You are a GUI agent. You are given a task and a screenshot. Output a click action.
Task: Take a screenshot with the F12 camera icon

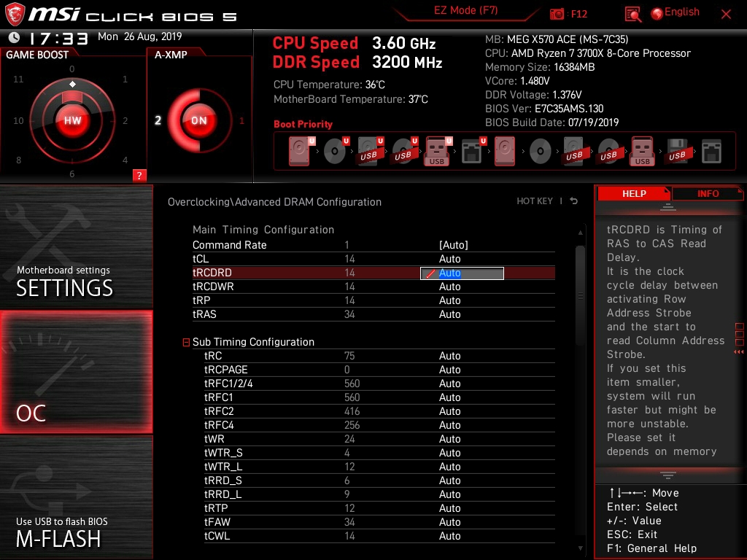(557, 15)
